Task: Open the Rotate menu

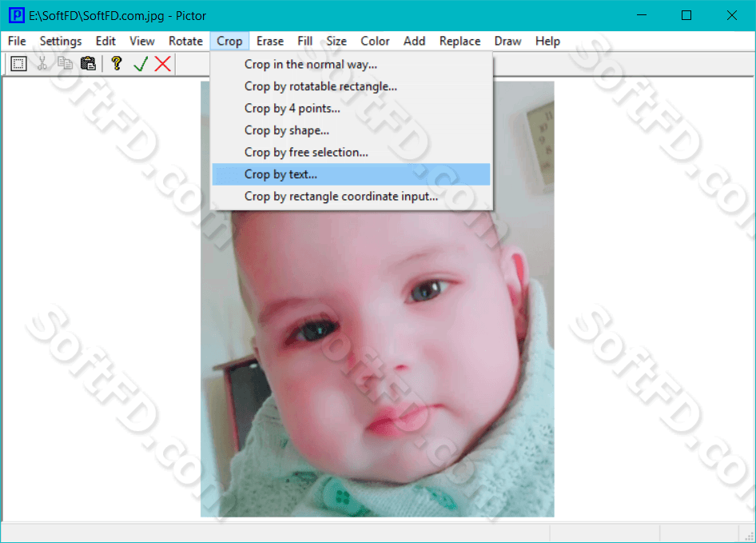Action: (185, 41)
